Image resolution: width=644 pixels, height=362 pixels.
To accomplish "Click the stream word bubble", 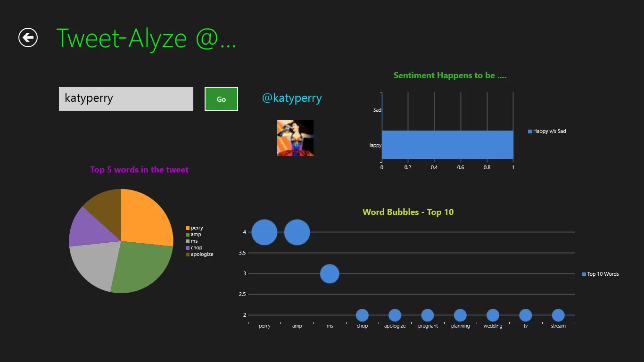I will pyautogui.click(x=558, y=315).
